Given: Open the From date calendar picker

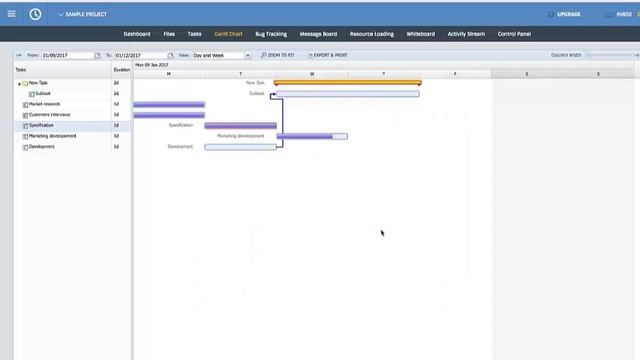Looking at the screenshot, I should point(98,55).
